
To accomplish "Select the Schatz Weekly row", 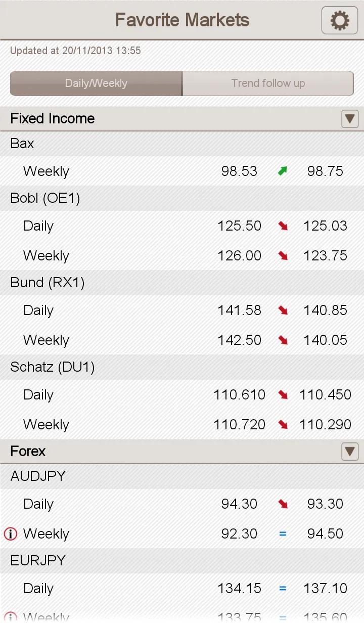I will (182, 424).
